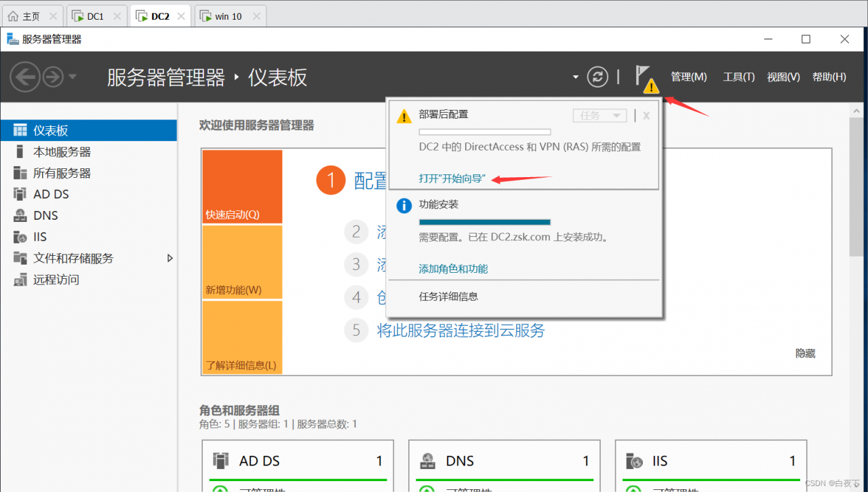The height and width of the screenshot is (492, 868).
Task: Select 仪表板 in the sidebar
Action: tap(88, 130)
